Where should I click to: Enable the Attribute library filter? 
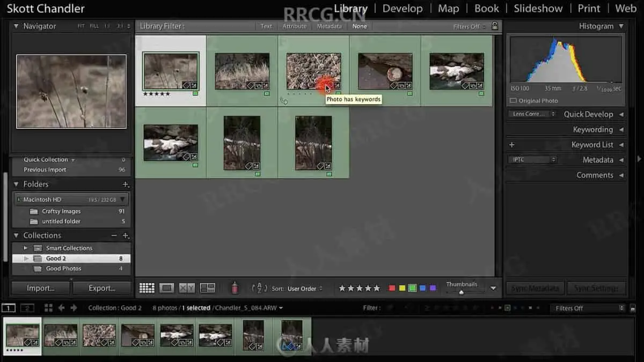[x=295, y=26]
